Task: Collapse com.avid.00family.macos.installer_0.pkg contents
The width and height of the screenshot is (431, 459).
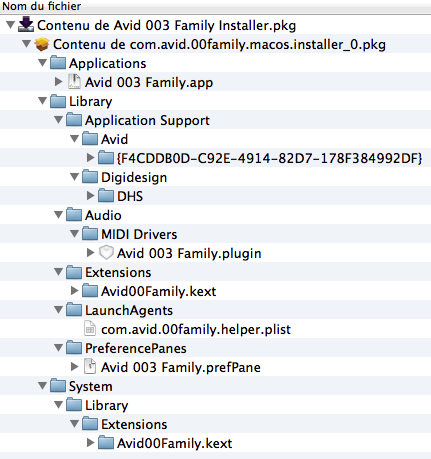Action: (27, 44)
